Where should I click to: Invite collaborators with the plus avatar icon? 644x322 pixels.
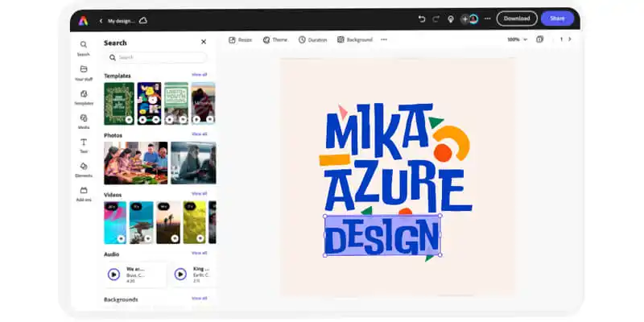[465, 19]
